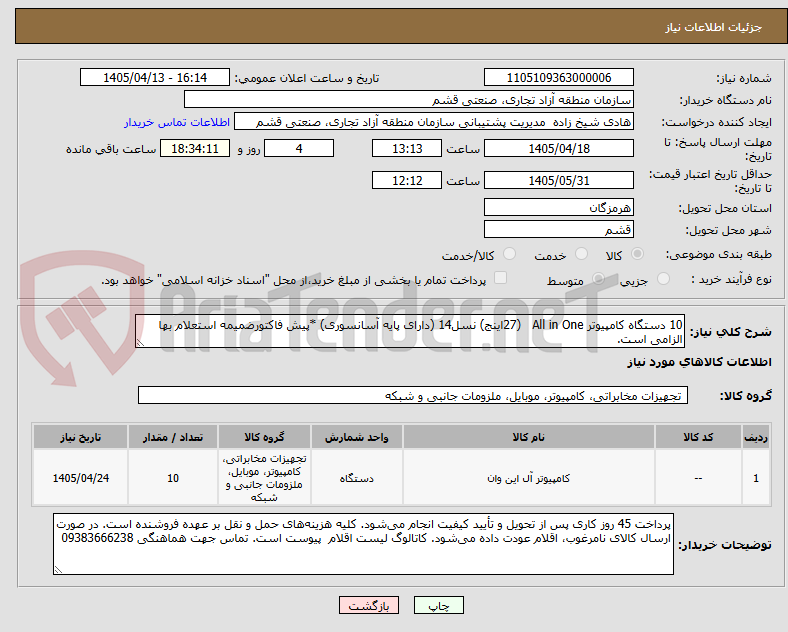Click the نام کالا column header
788x632 pixels.
pos(529,437)
